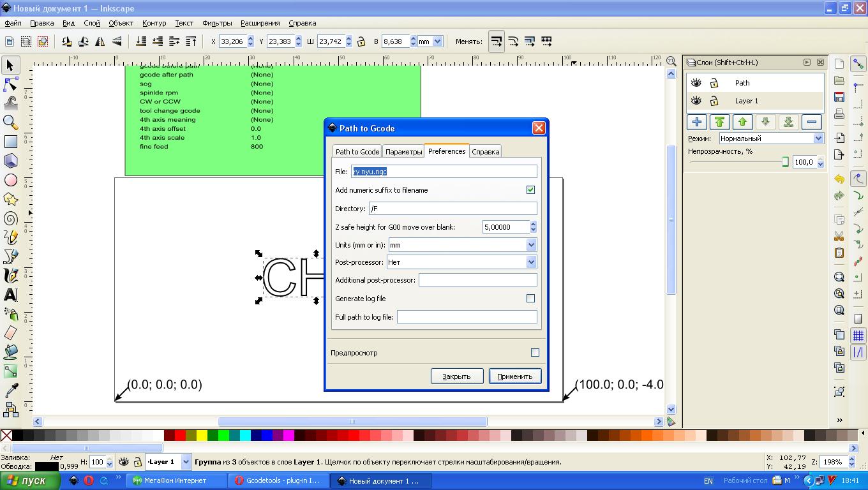The height and width of the screenshot is (490, 868).
Task: Open the Units mm dropdown
Action: point(530,245)
